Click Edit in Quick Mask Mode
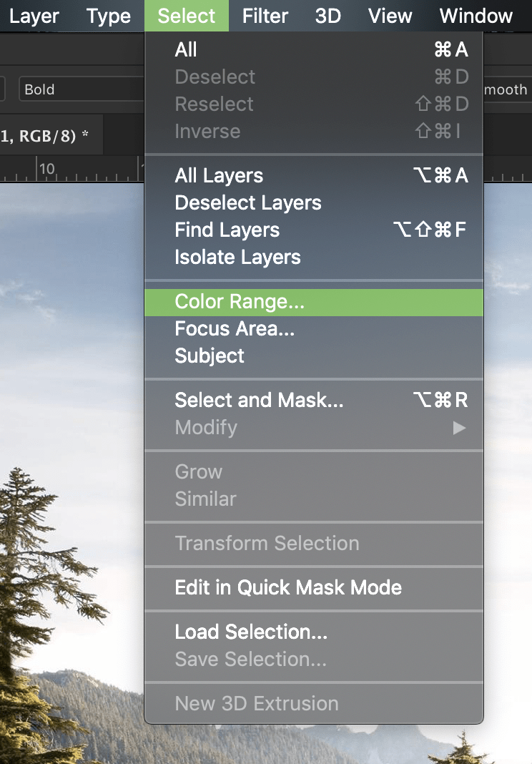Screen dimensions: 532x764 point(288,588)
